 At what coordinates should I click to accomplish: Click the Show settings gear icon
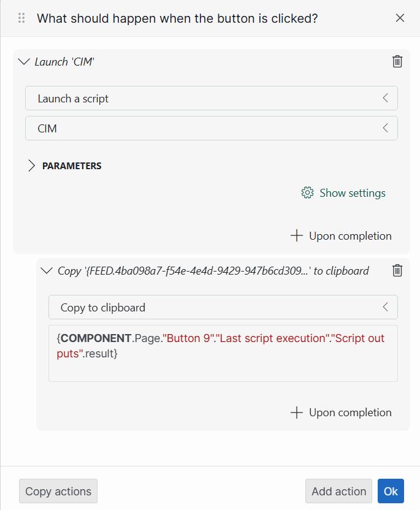coord(307,193)
